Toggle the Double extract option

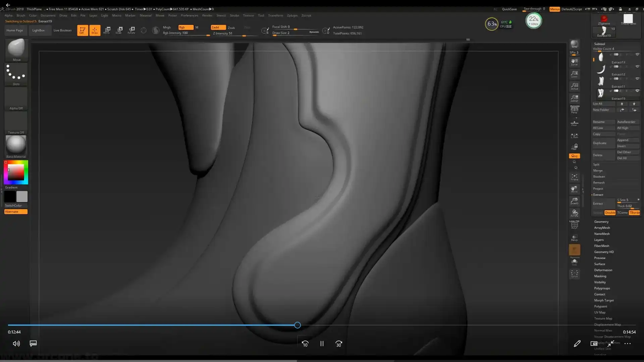coord(610,213)
